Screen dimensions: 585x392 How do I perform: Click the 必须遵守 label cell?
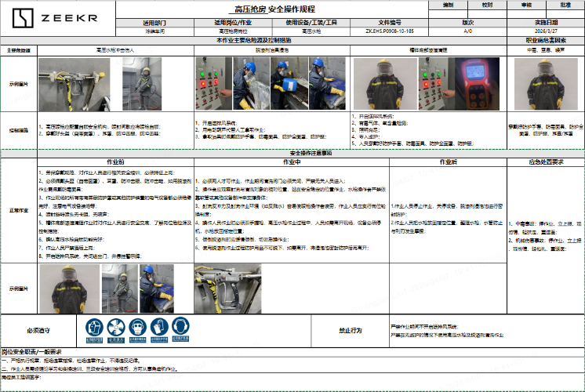click(x=38, y=330)
